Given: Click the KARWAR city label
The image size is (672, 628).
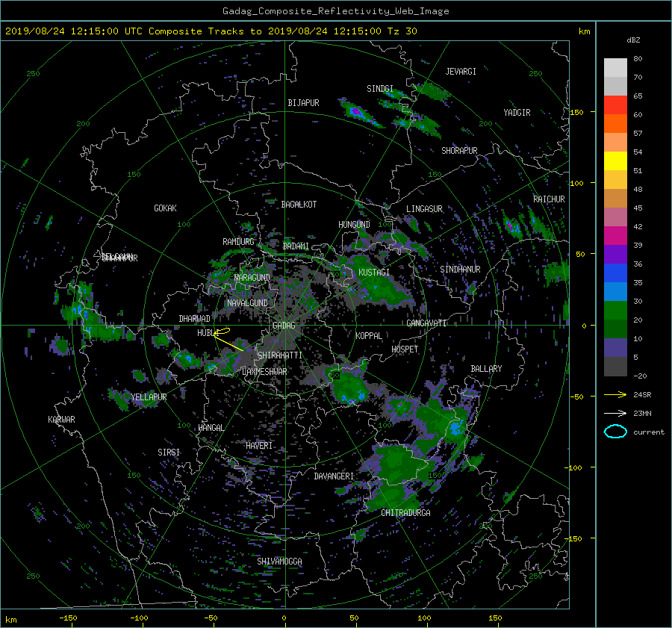Looking at the screenshot, I should point(62,420).
